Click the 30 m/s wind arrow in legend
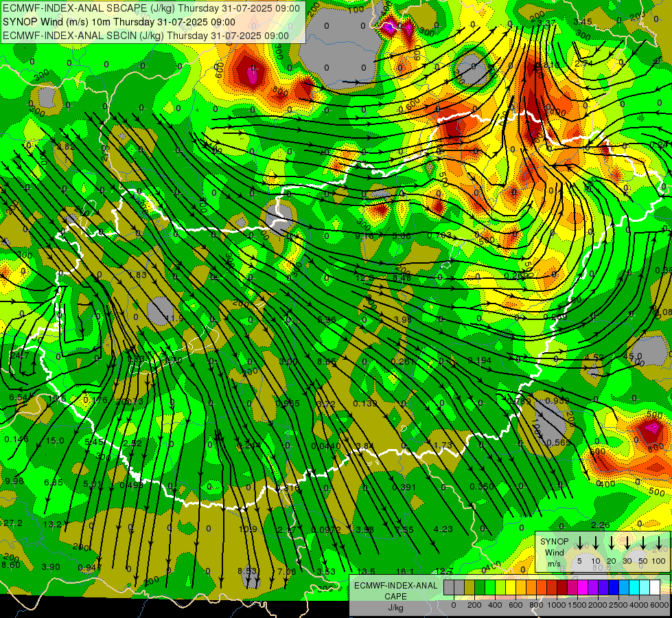This screenshot has height=618, width=672. tap(627, 543)
